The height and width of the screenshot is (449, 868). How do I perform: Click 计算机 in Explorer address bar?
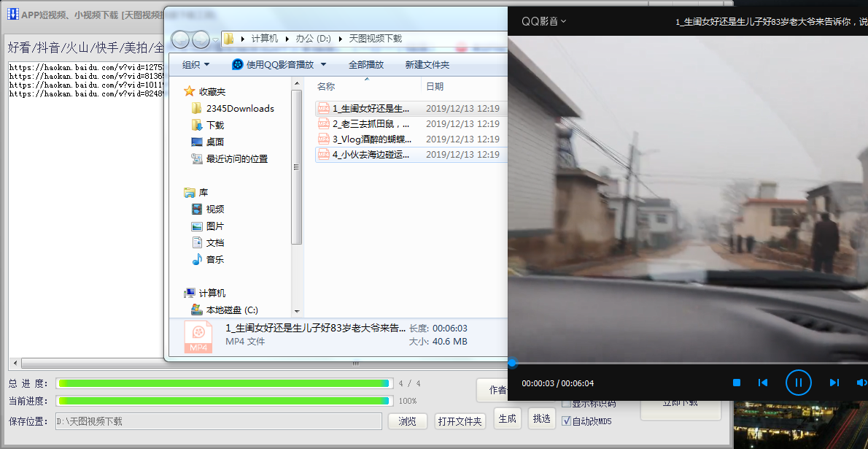click(265, 39)
